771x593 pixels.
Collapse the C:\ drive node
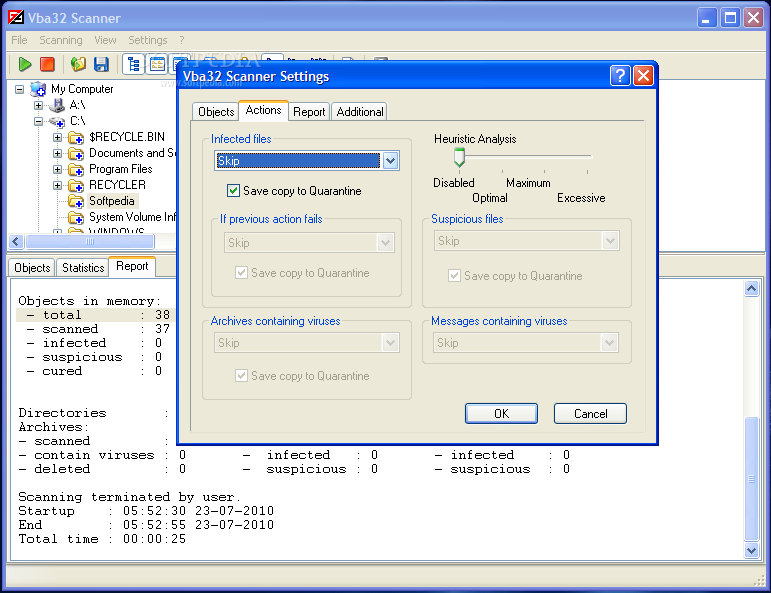38,121
